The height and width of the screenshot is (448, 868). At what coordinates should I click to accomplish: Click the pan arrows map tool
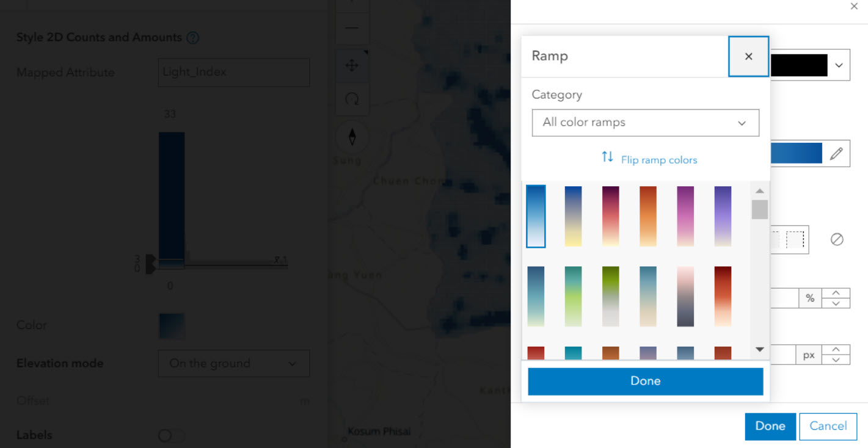tap(352, 65)
